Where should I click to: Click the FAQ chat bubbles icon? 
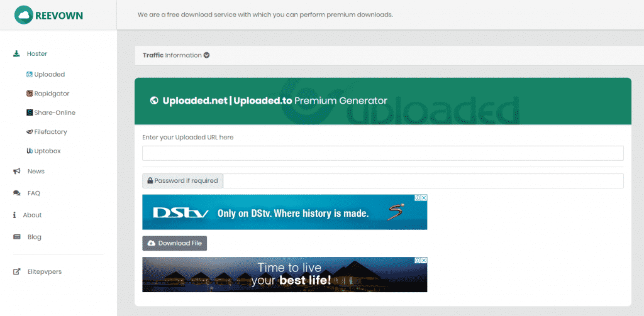(x=17, y=193)
